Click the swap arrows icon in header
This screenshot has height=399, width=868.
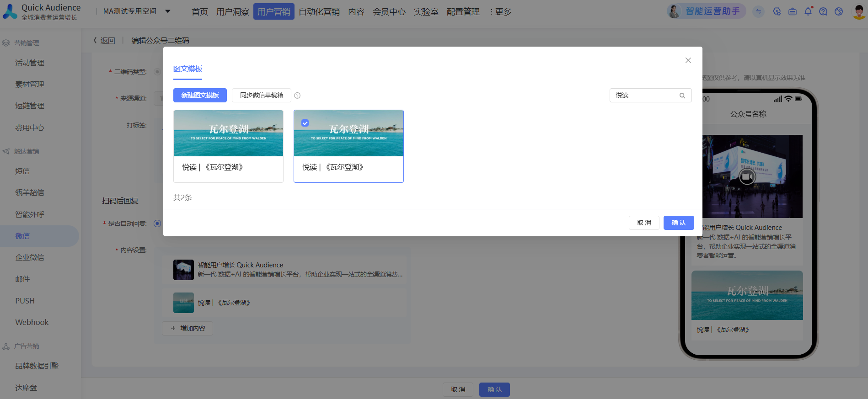pos(759,11)
